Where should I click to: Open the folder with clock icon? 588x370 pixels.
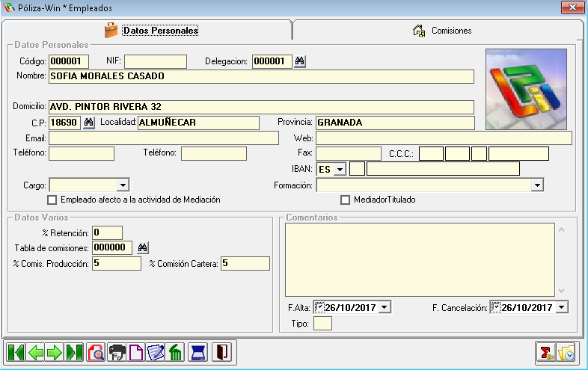tap(566, 353)
